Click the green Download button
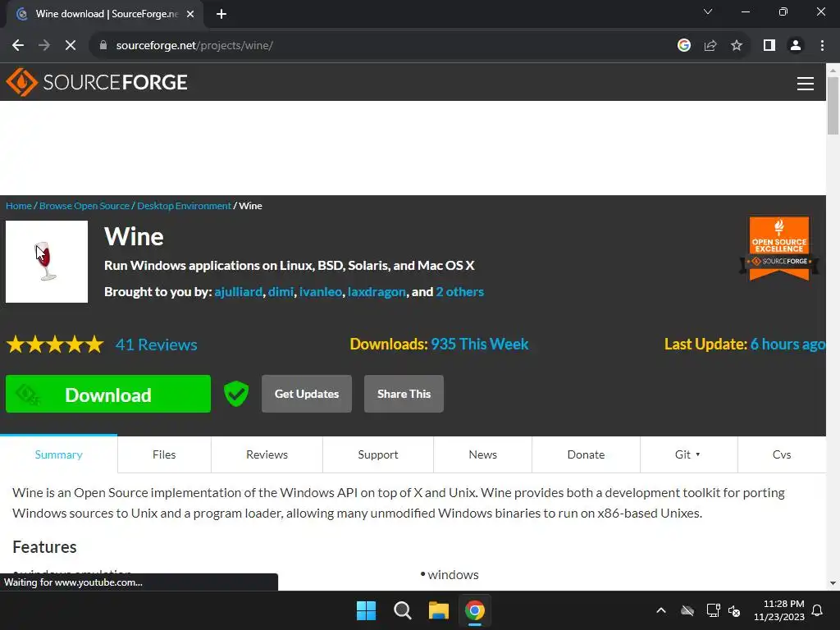840x630 pixels. [x=108, y=394]
